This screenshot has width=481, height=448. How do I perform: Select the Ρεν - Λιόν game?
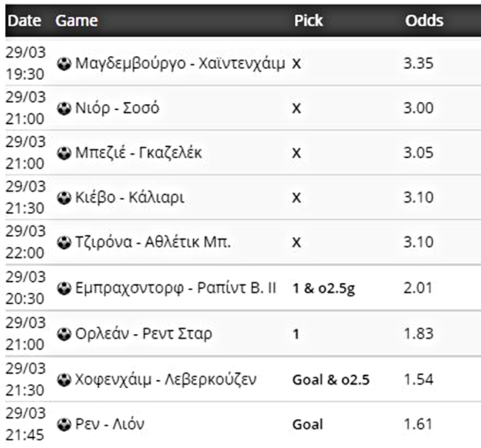[110, 424]
